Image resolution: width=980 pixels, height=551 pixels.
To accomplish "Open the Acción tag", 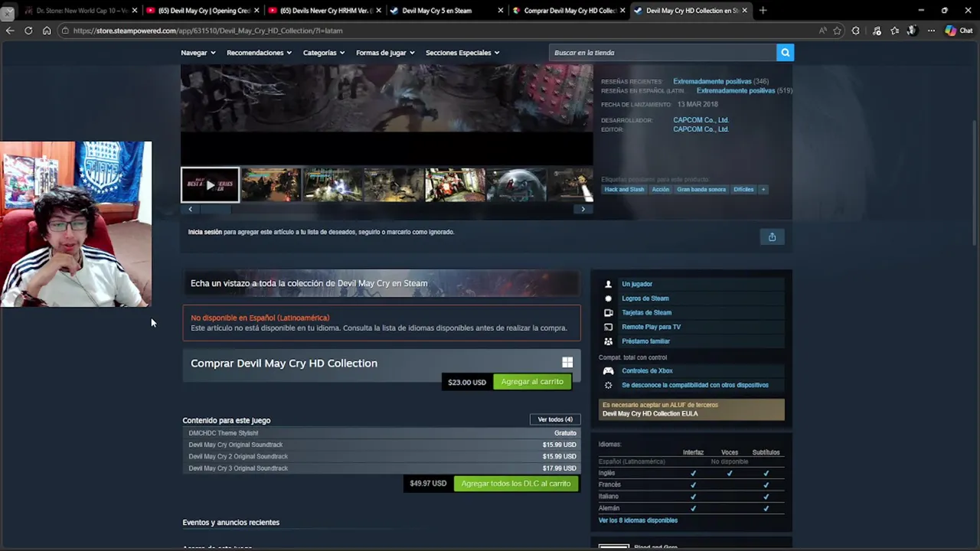I will [x=660, y=190].
